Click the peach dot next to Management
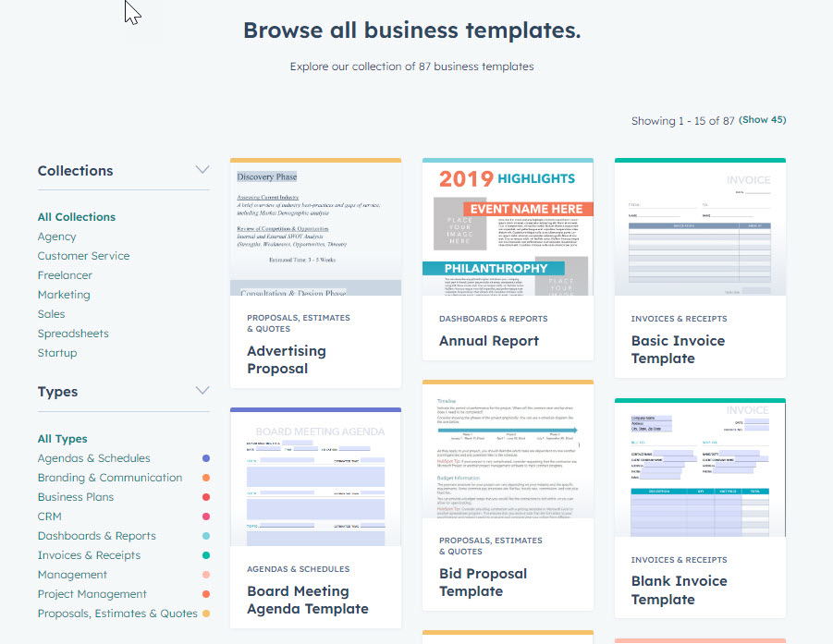Image resolution: width=833 pixels, height=644 pixels. (x=205, y=575)
